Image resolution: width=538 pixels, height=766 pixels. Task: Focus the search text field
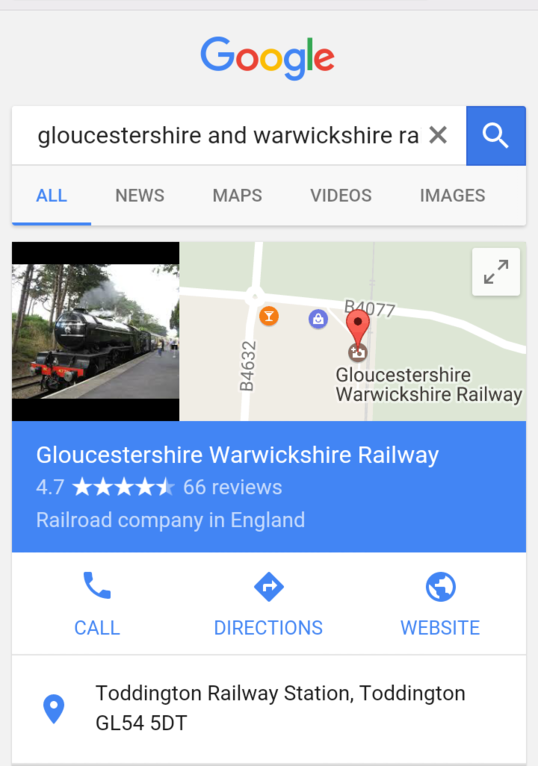229,135
